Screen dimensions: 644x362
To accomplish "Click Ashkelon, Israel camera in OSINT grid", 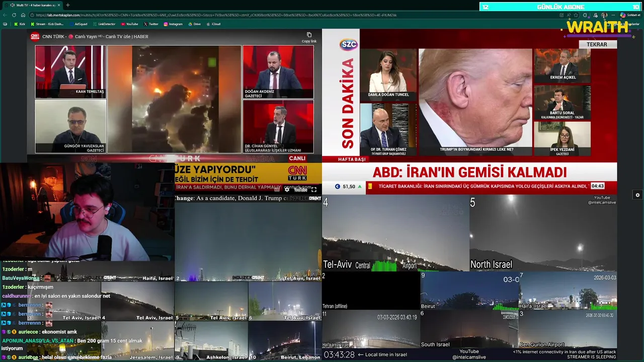I will 211,341.
